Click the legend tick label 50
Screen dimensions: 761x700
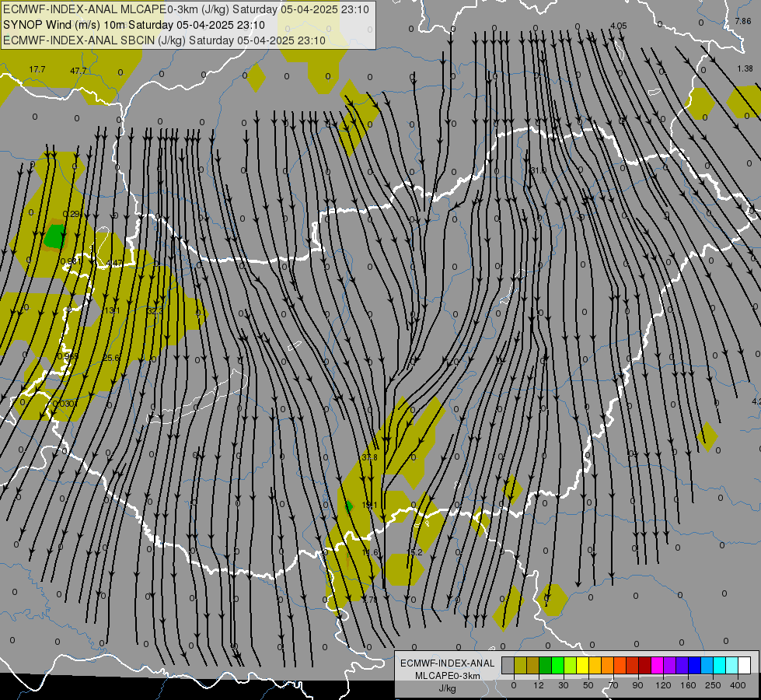(x=588, y=685)
